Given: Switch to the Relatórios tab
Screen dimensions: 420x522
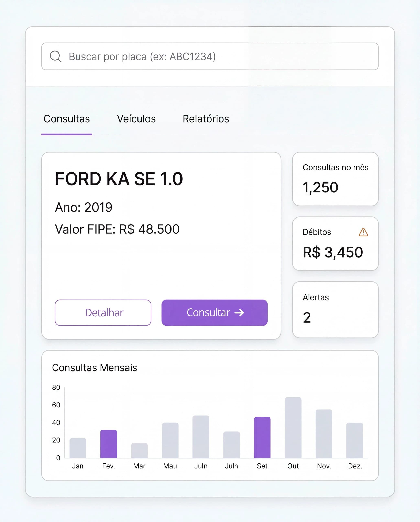Looking at the screenshot, I should [206, 119].
